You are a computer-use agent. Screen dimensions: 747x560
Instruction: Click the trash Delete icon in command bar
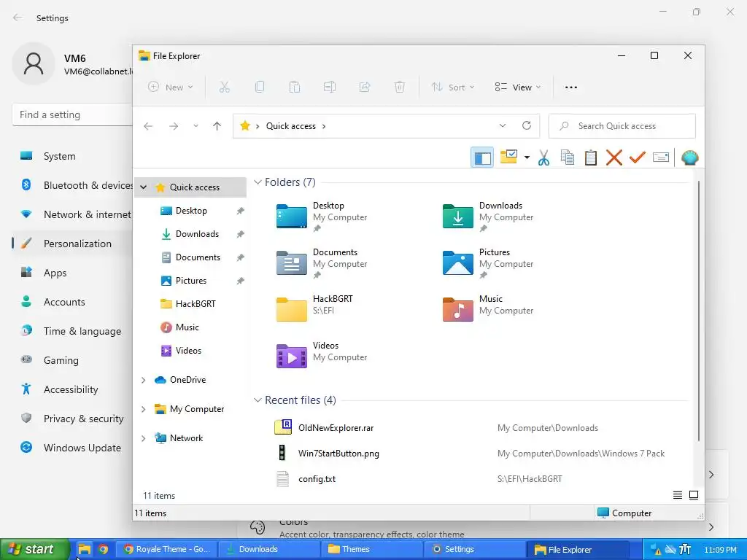click(x=400, y=87)
